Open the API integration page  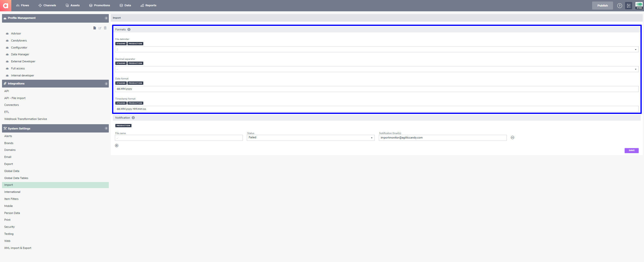point(7,91)
